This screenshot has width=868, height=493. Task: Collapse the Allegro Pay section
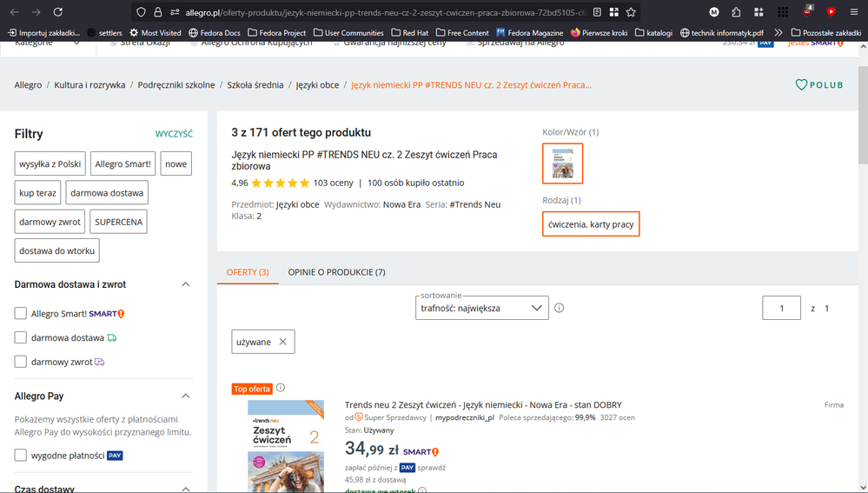186,396
